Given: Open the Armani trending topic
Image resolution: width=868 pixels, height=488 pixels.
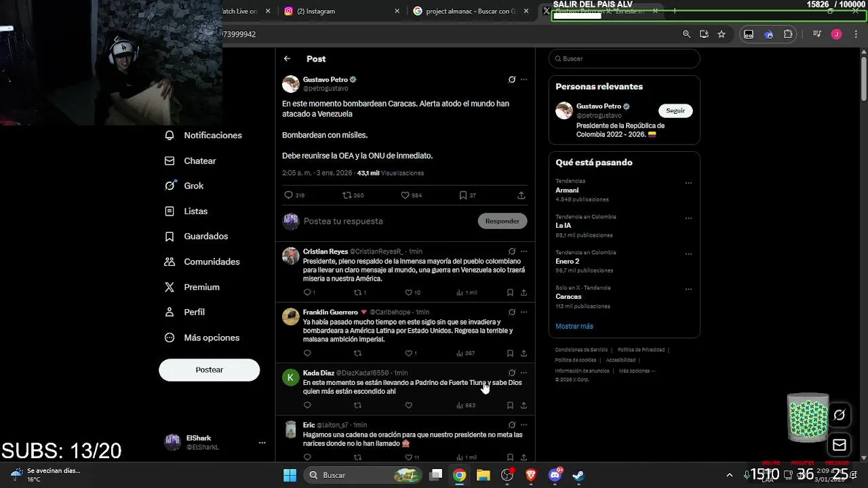Looking at the screenshot, I should point(567,190).
